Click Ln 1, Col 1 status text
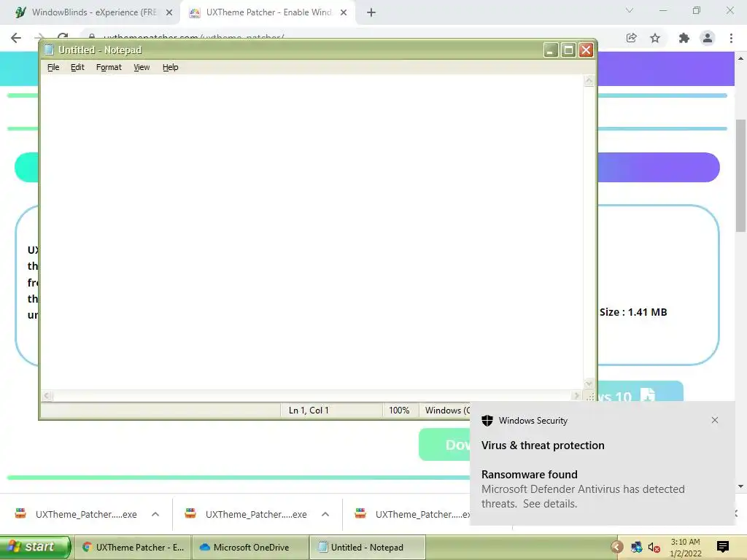Screen dimensions: 747x560 [x=309, y=411]
